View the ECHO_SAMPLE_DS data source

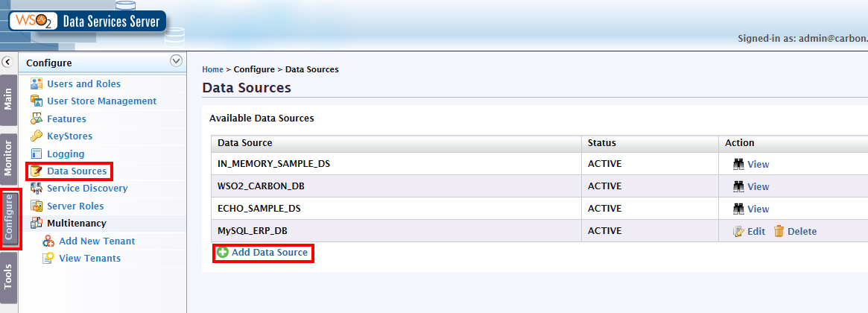pos(758,209)
